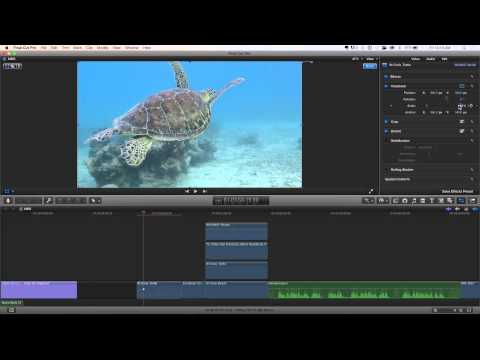480x360 pixels.
Task: Click the blue Done button in viewer
Action: coord(369,66)
